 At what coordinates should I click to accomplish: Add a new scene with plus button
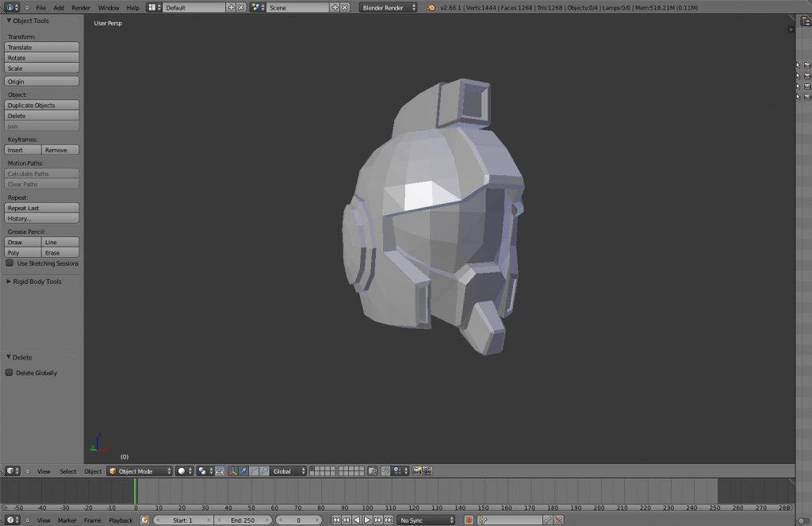(335, 7)
